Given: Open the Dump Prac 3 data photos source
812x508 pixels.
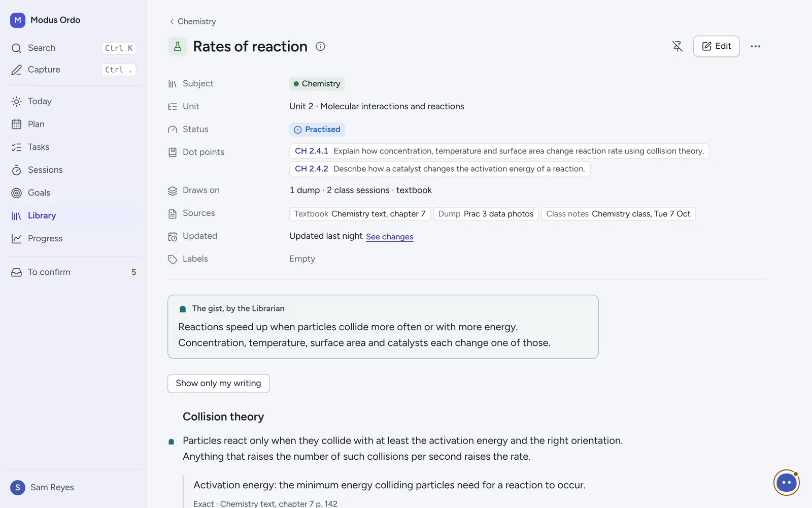Looking at the screenshot, I should (x=486, y=214).
